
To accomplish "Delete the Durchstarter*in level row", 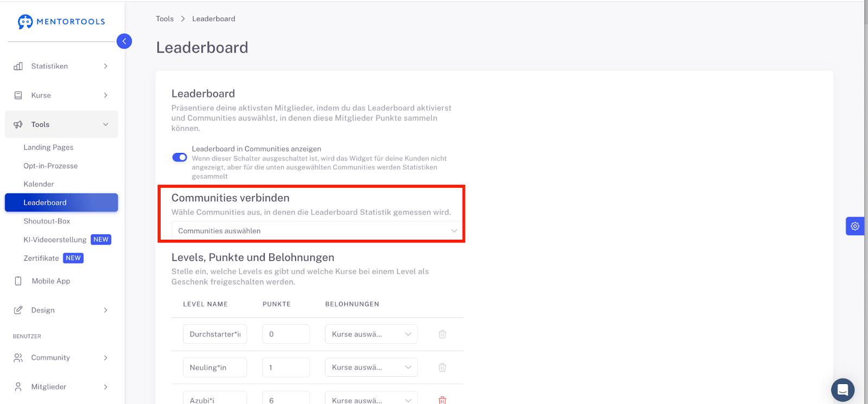I will click(x=442, y=334).
